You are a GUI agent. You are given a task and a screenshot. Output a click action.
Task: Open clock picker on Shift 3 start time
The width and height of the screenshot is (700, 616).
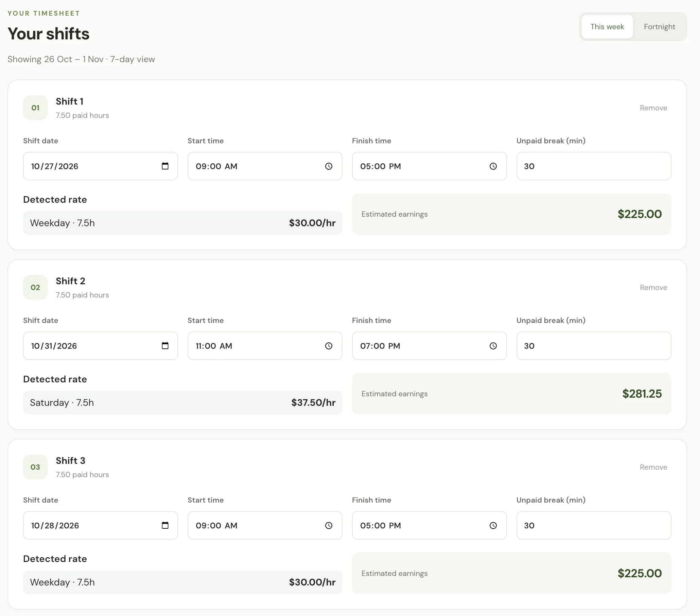(x=329, y=525)
